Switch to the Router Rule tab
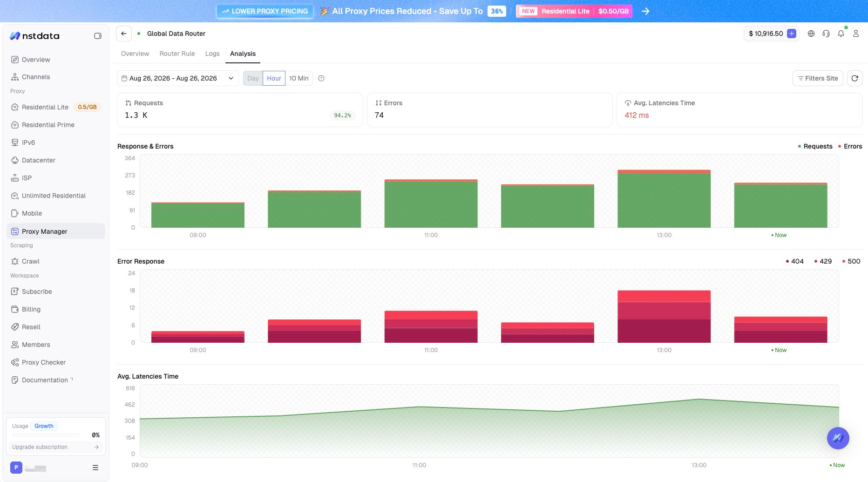The image size is (868, 482). click(177, 54)
